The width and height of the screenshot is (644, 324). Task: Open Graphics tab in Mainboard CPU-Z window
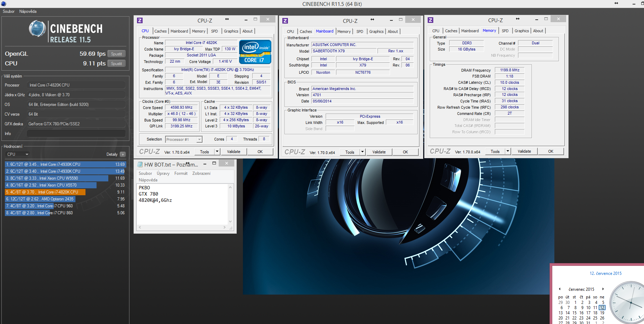(x=376, y=31)
